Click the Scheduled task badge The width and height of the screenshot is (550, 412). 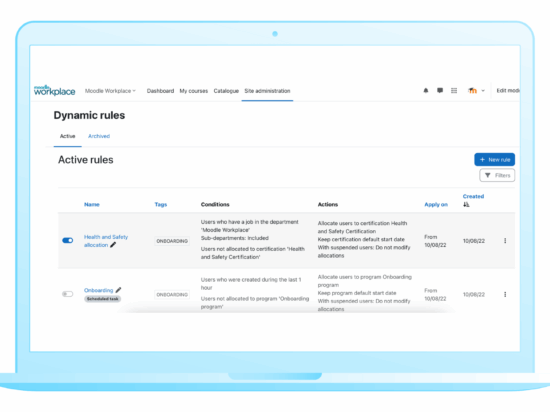pyautogui.click(x=102, y=299)
